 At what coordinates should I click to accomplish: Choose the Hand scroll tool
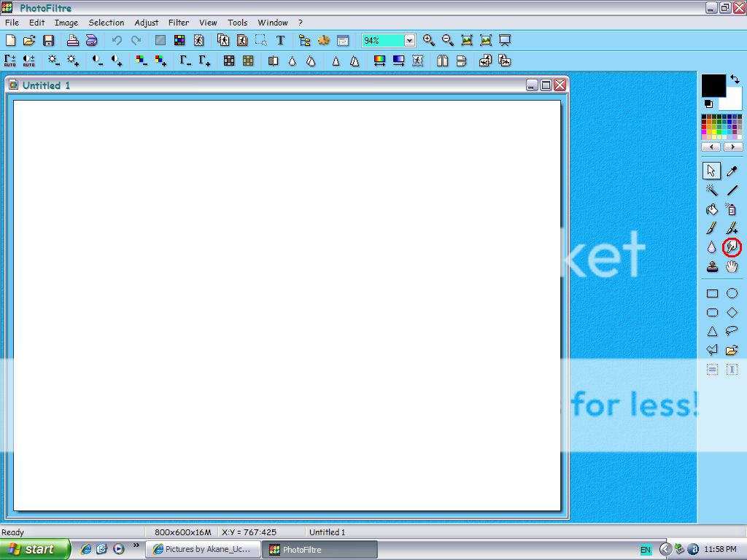732,267
